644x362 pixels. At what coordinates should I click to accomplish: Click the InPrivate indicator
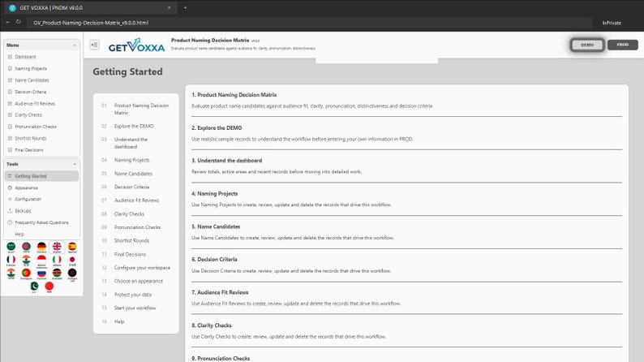[x=612, y=23]
